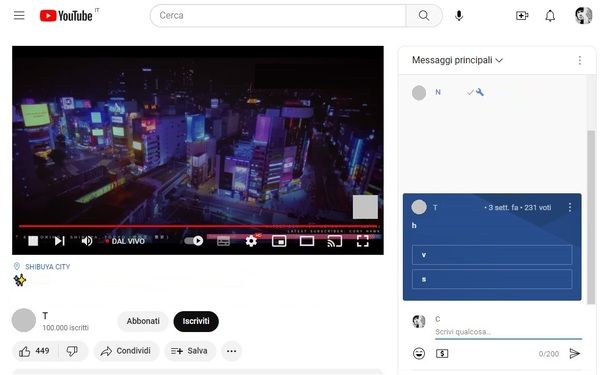Screen dimensions: 610x375
Task: Open Super Chat dollar icon
Action: click(442, 354)
